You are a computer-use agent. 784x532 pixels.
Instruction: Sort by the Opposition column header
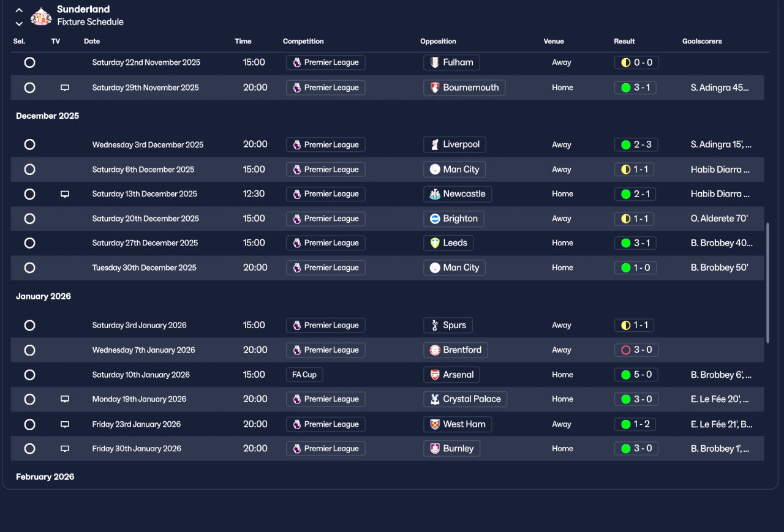pos(438,42)
